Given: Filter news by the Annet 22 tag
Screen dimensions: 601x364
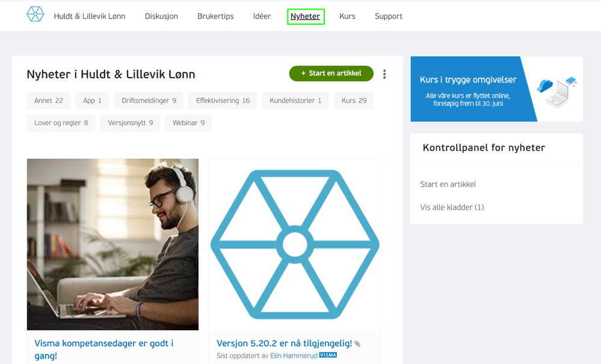Looking at the screenshot, I should (x=48, y=100).
